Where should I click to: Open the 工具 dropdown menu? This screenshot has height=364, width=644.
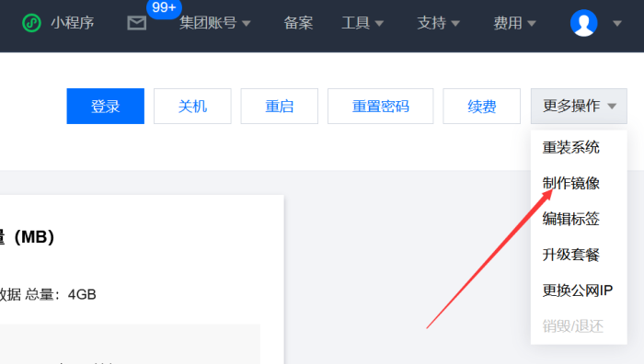click(362, 23)
